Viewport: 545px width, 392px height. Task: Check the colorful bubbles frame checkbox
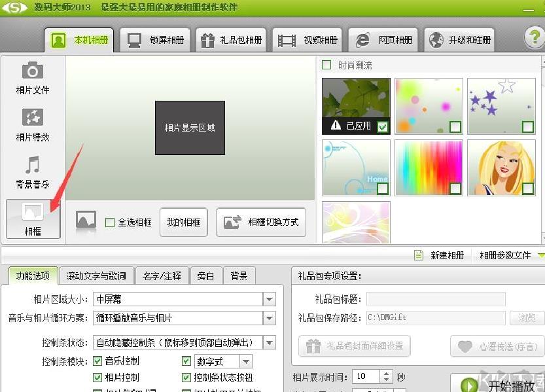(x=455, y=127)
